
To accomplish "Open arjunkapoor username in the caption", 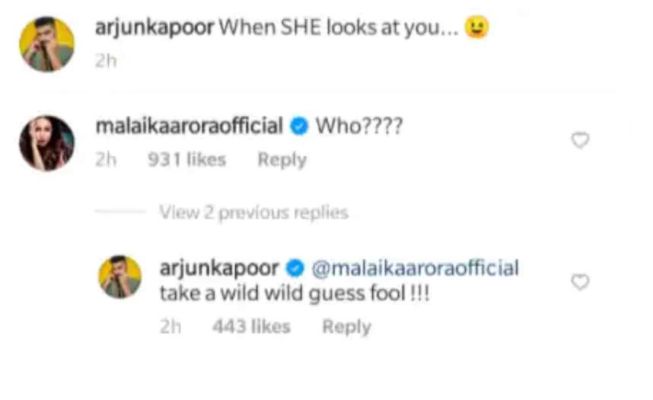I will pos(155,28).
